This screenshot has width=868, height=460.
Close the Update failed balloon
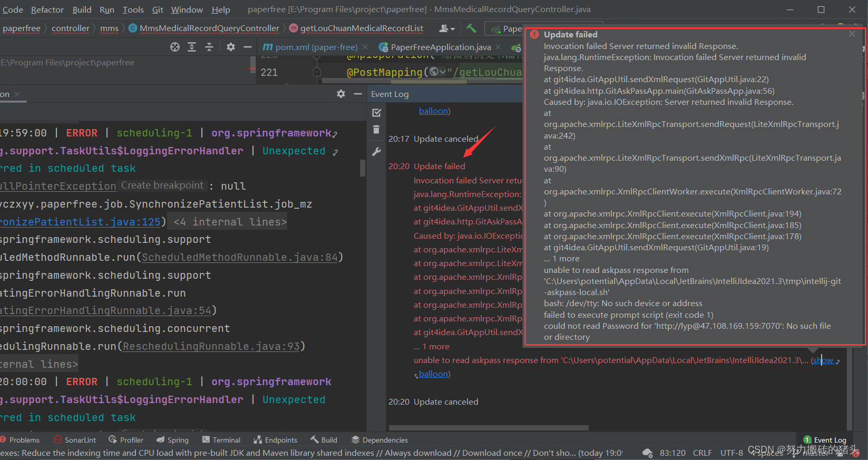pyautogui.click(x=852, y=34)
